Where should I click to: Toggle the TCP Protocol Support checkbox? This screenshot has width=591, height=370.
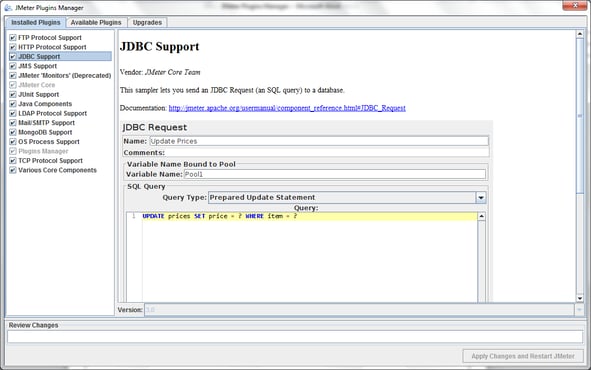pos(13,161)
